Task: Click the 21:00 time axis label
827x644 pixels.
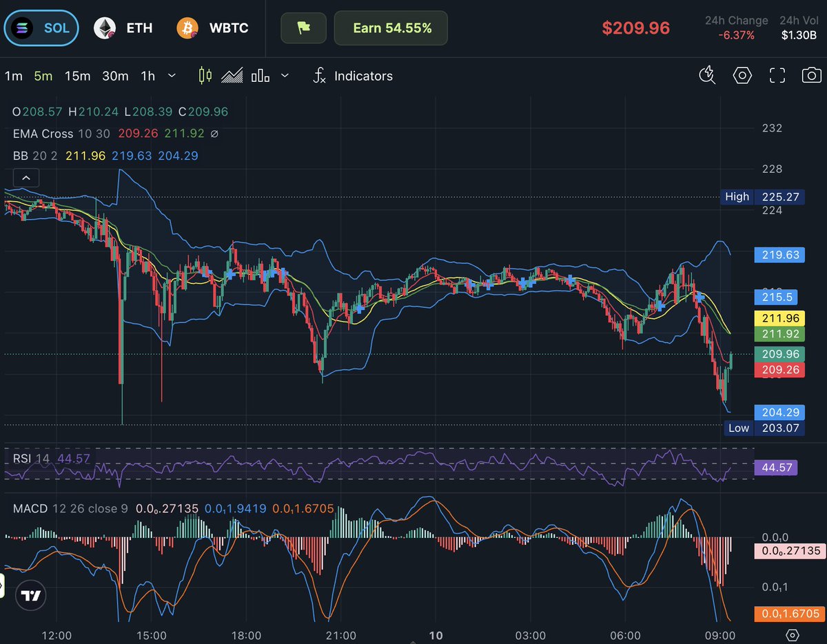Action: [340, 634]
